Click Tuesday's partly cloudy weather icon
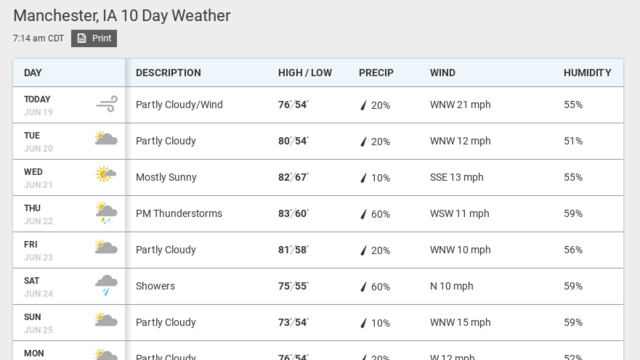The image size is (640, 360). tap(106, 139)
